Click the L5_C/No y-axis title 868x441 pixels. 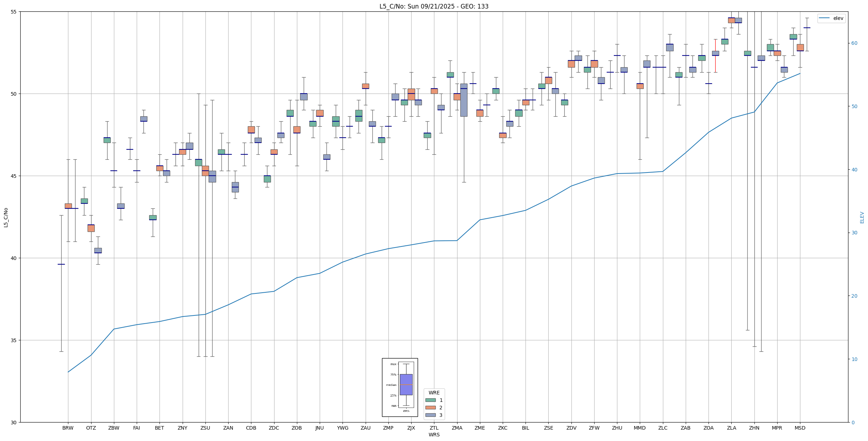coord(6,217)
